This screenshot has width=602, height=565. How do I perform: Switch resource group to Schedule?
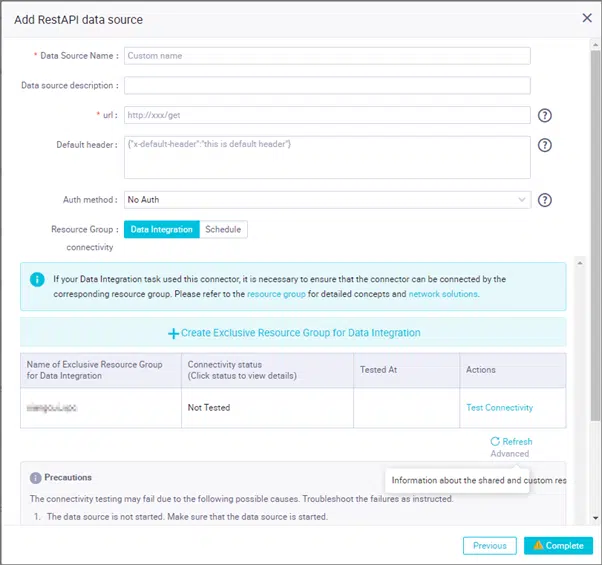[222, 229]
